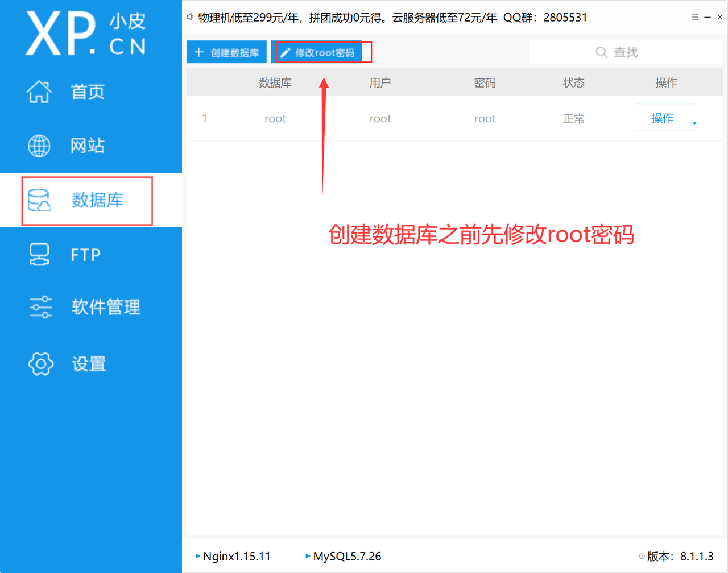The height and width of the screenshot is (573, 728).
Task: Click the 操作 column header
Action: click(x=666, y=83)
